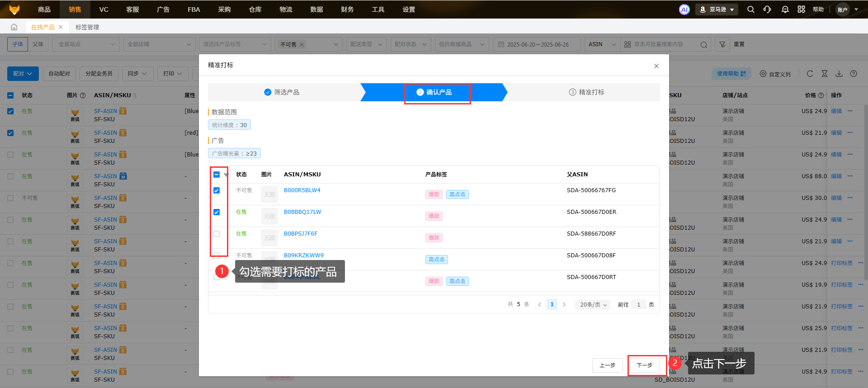
Task: Open the 亚马逊 platform switcher
Action: 717,9
